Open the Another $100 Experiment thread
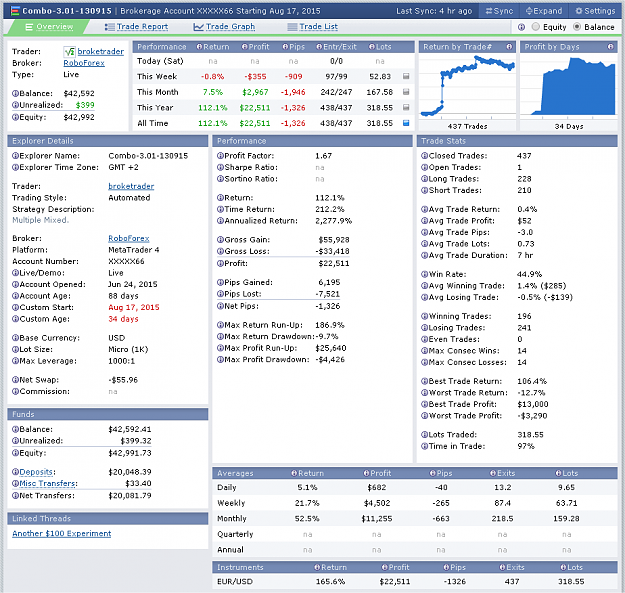 (61, 534)
